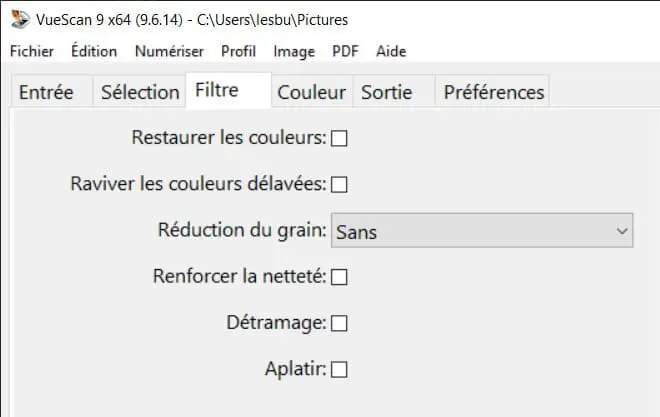Click the VueScan app icon in title bar

pos(20,19)
